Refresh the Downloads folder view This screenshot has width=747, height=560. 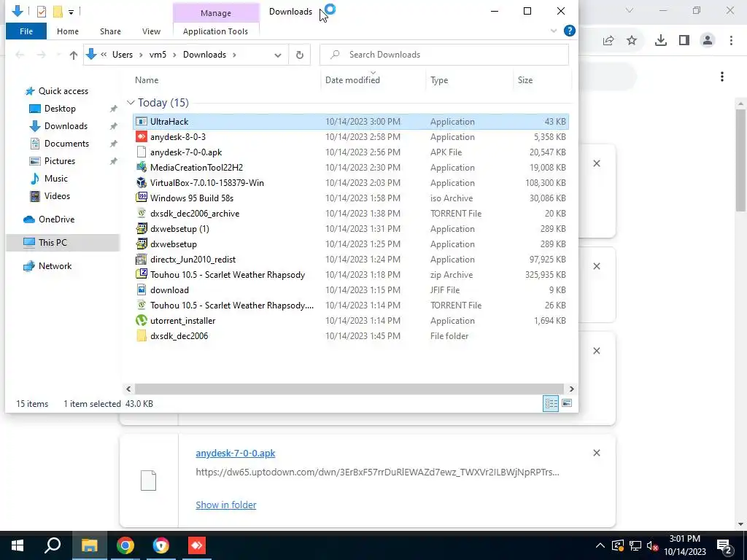300,55
